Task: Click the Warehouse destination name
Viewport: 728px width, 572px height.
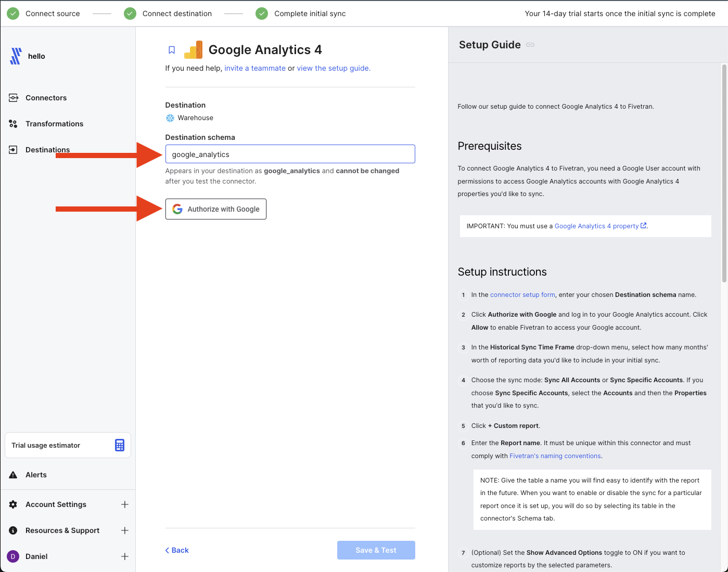Action: coord(196,118)
